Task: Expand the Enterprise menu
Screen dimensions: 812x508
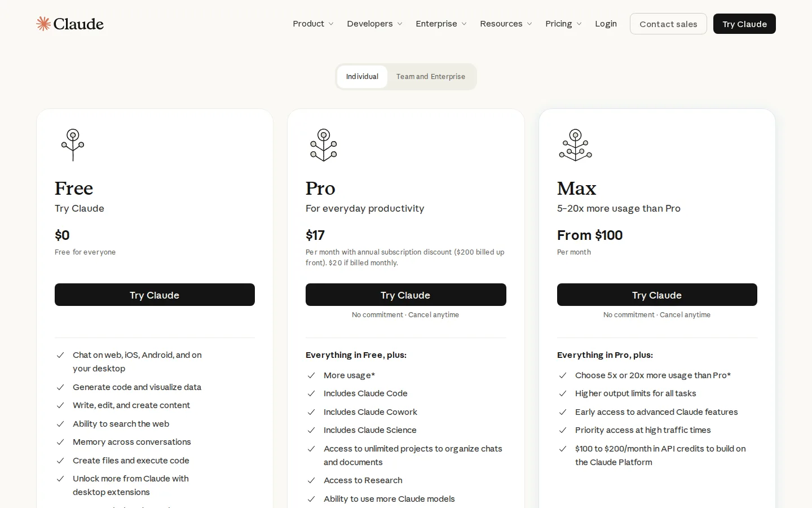Action: 441,24
